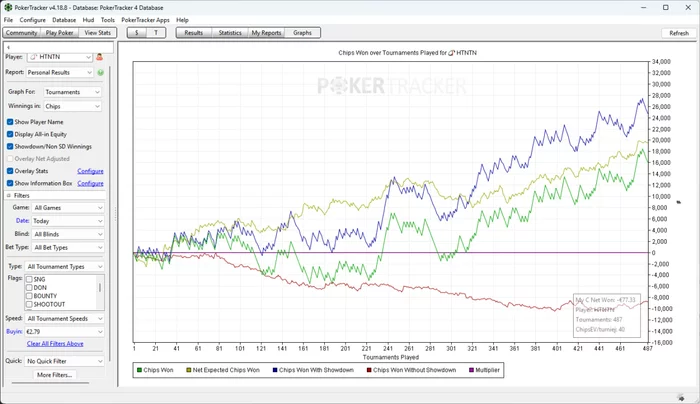Click the purple Multiplier legend swatch
Screen dimensions: 700x404
(471, 370)
